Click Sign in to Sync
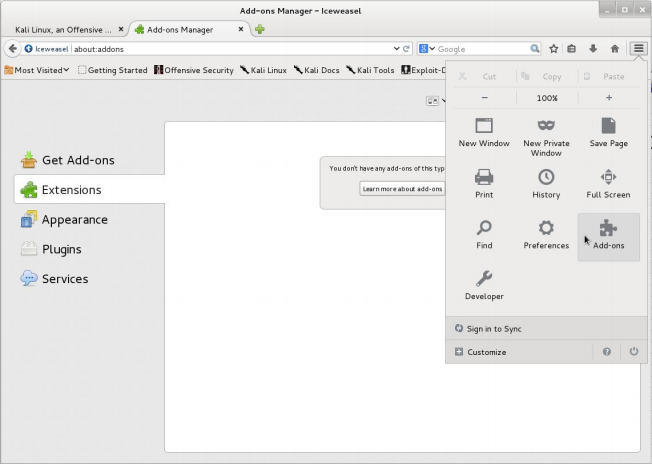The width and height of the screenshot is (652, 464). (x=494, y=329)
